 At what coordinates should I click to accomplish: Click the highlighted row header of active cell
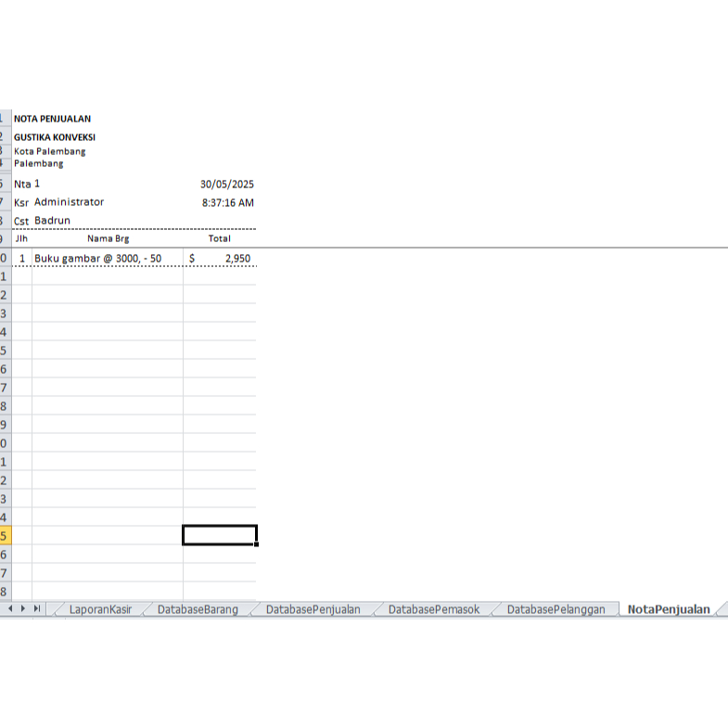pos(6,535)
